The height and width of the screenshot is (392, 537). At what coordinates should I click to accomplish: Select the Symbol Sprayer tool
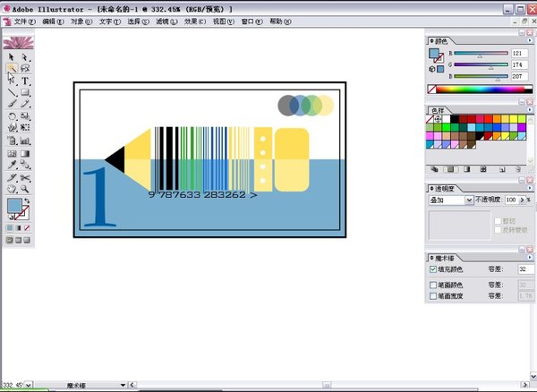coord(12,141)
